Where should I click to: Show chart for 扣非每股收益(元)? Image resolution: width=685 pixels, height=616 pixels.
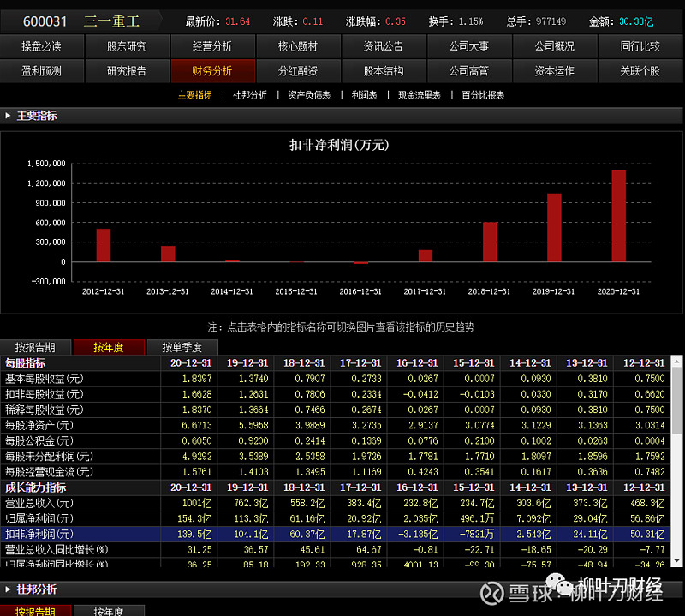[x=45, y=394]
